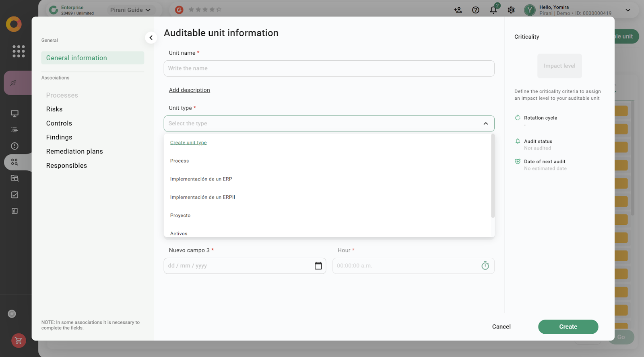Select Process from the type list

[180, 161]
